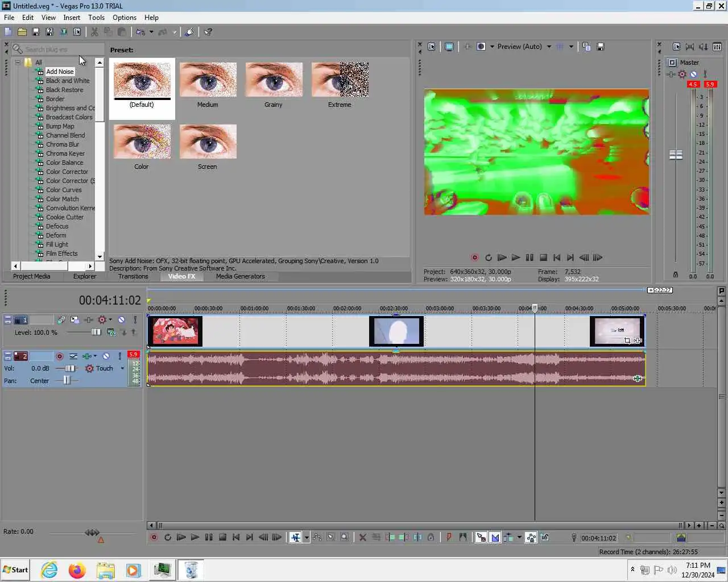Open Touch automation mode dropdown on audio track

click(122, 368)
